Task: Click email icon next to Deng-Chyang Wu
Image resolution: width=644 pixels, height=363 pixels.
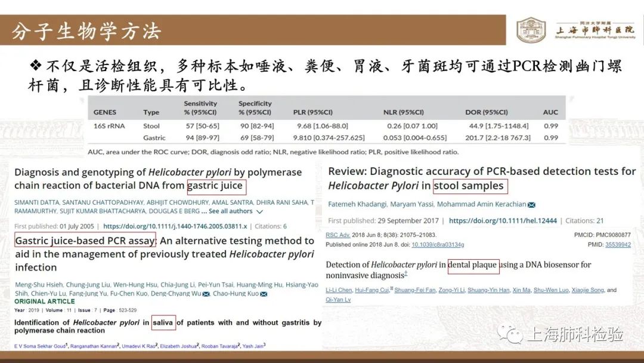Action: [x=206, y=294]
